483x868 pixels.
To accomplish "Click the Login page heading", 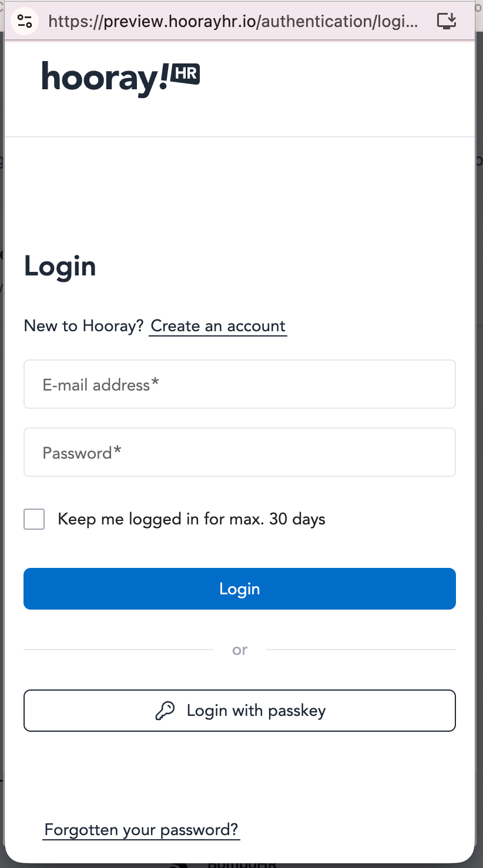I will (60, 267).
